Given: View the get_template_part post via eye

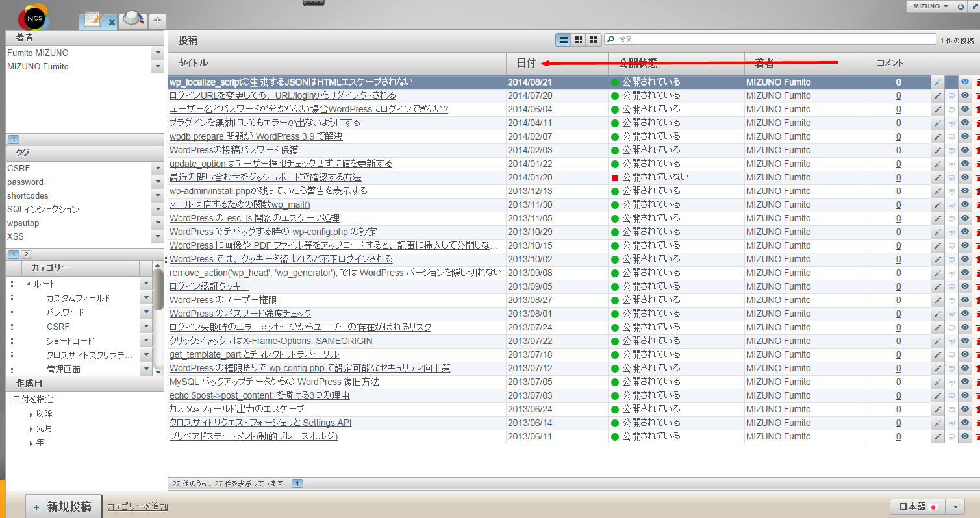Looking at the screenshot, I should (965, 354).
